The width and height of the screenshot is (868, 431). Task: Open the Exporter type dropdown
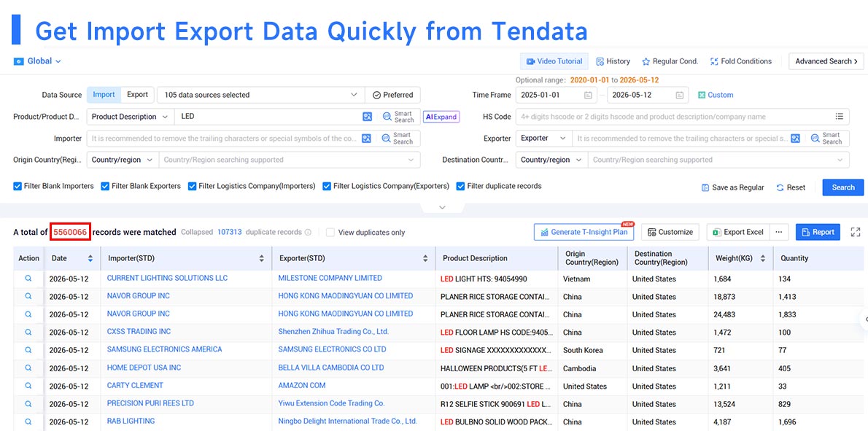[x=544, y=139]
